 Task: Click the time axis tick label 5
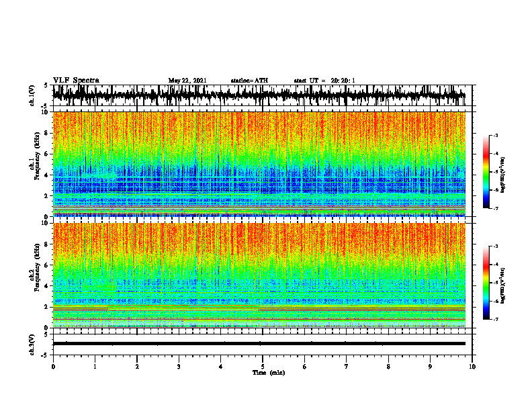click(263, 367)
